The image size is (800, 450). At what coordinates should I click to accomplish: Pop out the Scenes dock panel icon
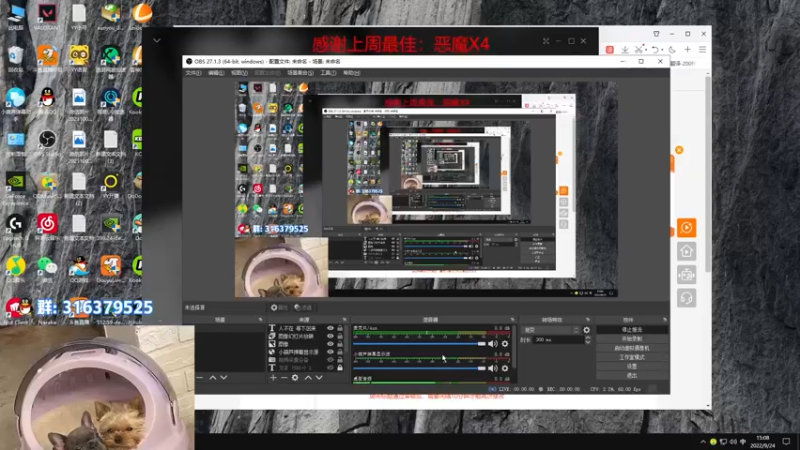coord(261,320)
